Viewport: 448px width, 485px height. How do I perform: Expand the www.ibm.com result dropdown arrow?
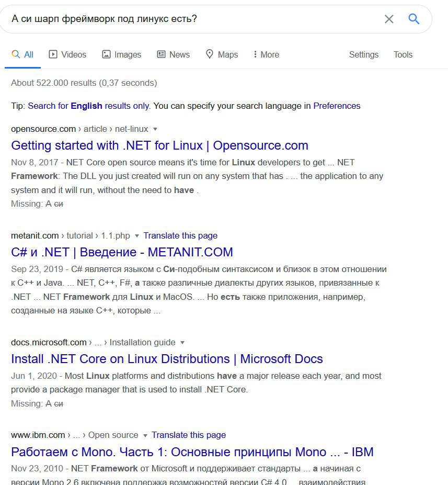[145, 435]
